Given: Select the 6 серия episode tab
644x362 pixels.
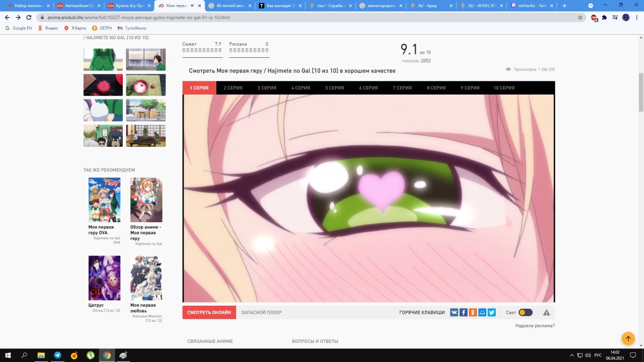Looking at the screenshot, I should pos(368,88).
